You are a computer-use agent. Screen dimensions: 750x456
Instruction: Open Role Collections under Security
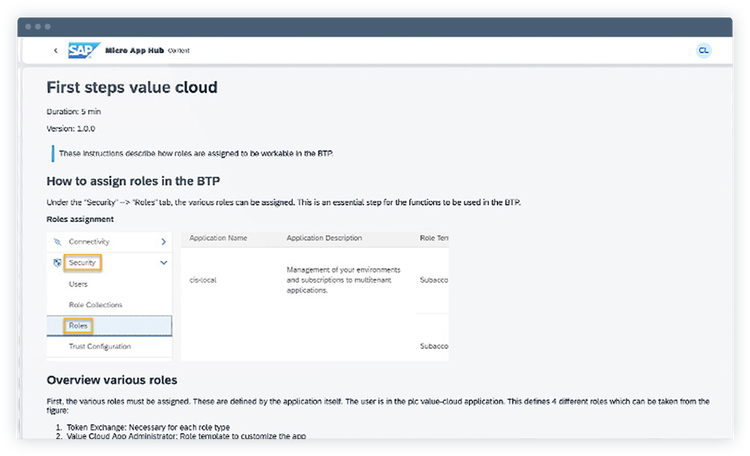[95, 305]
